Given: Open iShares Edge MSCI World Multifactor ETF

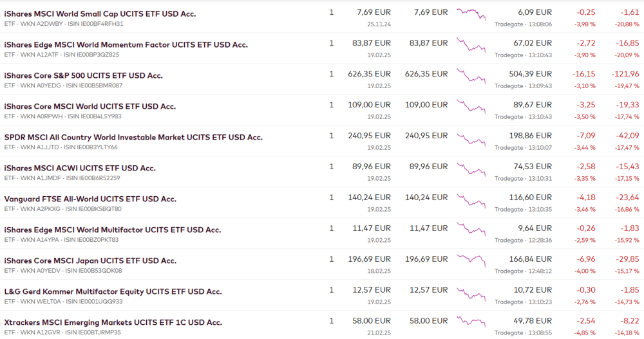Looking at the screenshot, I should click(112, 230).
